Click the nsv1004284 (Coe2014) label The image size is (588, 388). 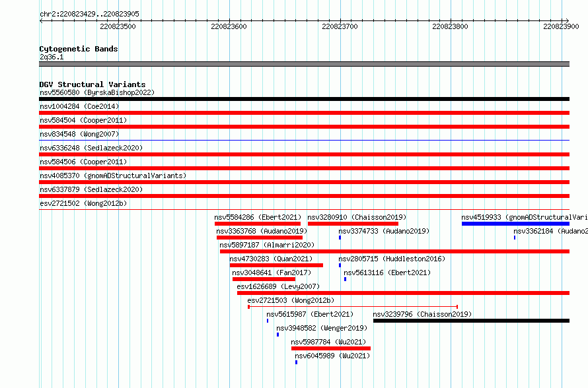pyautogui.click(x=79, y=106)
